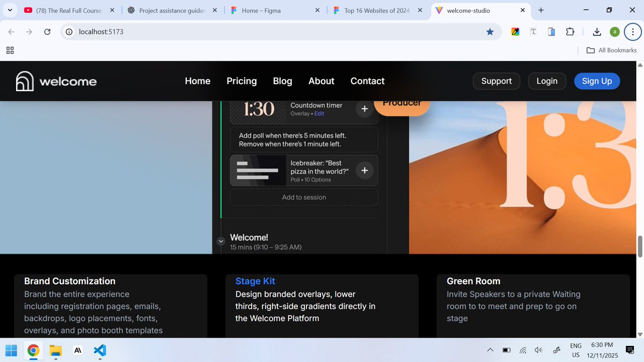Collapse the Welcome! session chevron
644x362 pixels.
(221, 241)
